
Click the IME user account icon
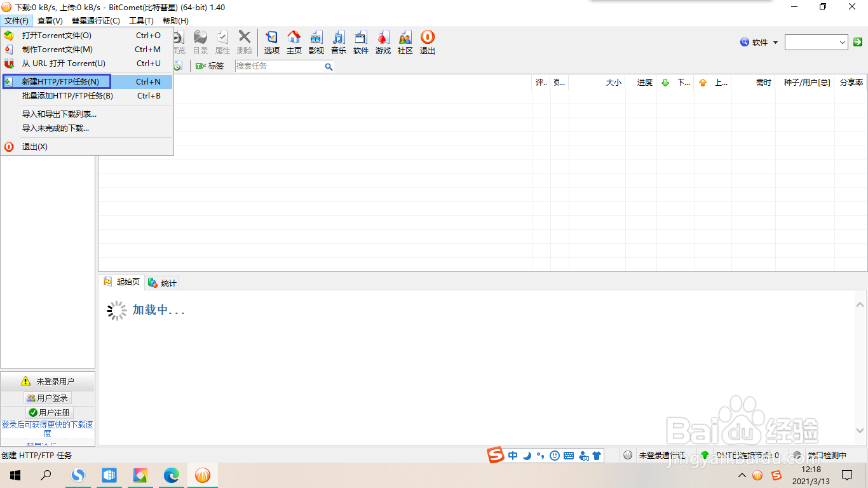583,456
